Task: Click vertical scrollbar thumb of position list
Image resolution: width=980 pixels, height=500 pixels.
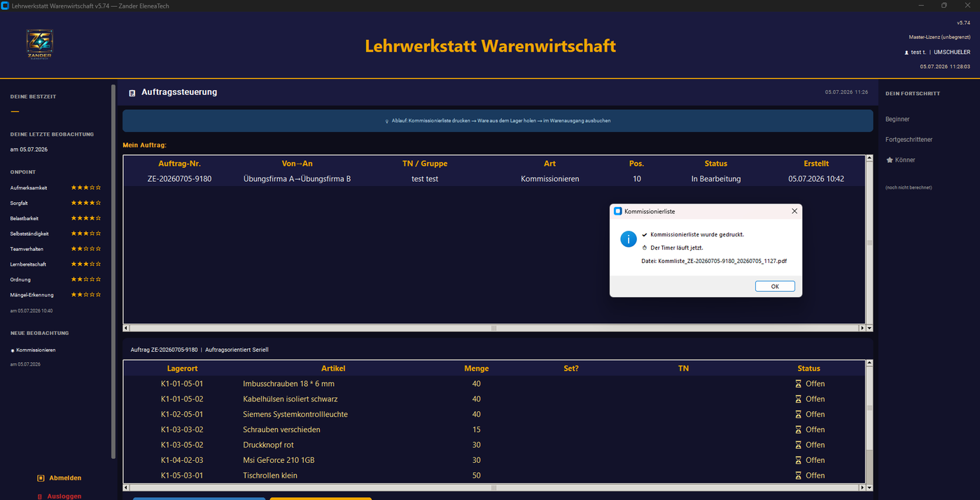Action: pyautogui.click(x=870, y=408)
